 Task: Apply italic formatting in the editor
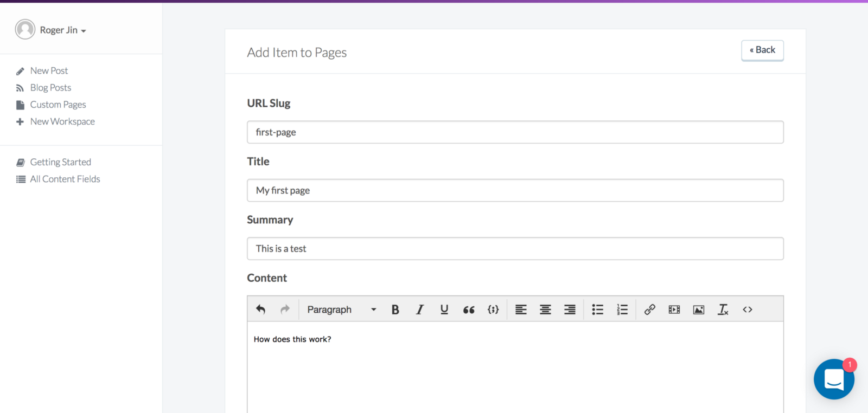pos(419,309)
